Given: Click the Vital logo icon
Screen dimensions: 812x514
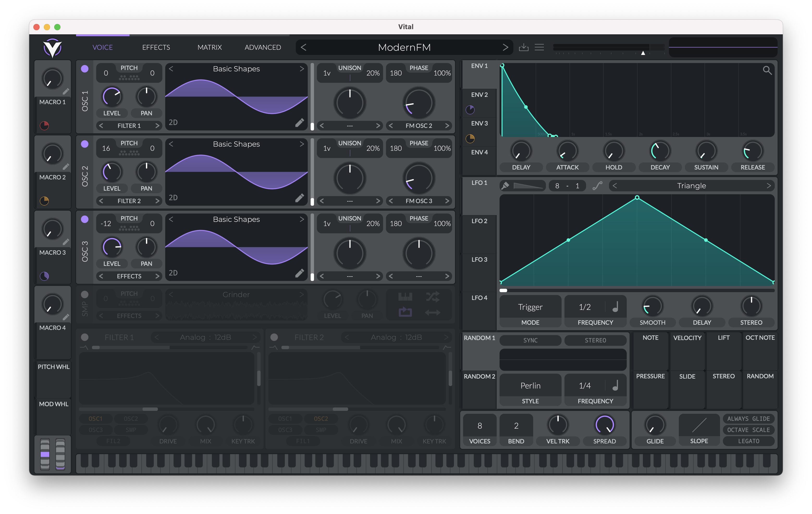Looking at the screenshot, I should click(52, 48).
